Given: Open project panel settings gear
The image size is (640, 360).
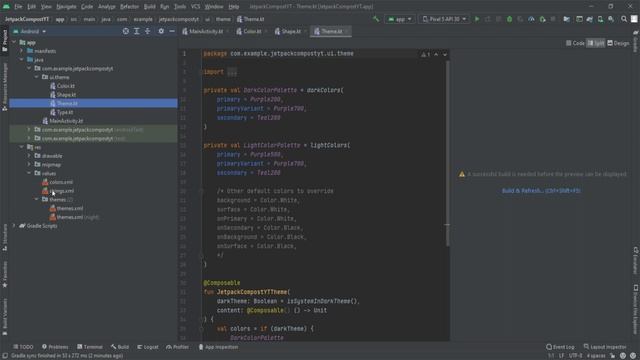Looking at the screenshot, I should [161, 31].
